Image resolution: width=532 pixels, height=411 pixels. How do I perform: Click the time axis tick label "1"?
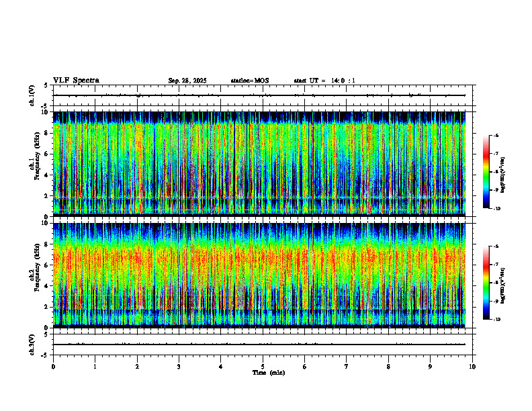coord(95,367)
